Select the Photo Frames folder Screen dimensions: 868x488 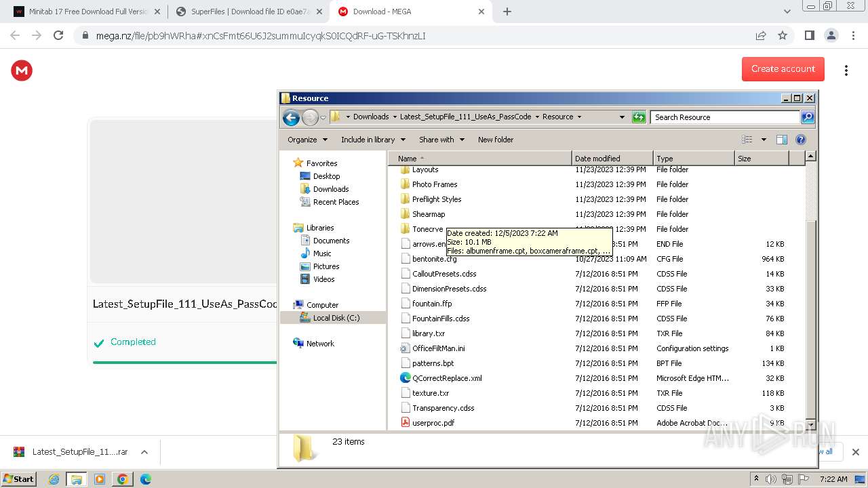tap(435, 184)
